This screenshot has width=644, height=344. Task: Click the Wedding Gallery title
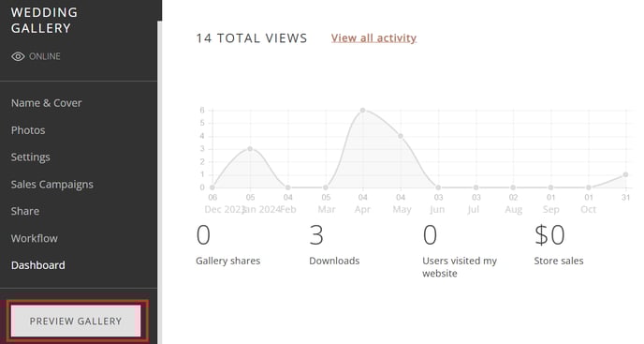click(x=44, y=21)
